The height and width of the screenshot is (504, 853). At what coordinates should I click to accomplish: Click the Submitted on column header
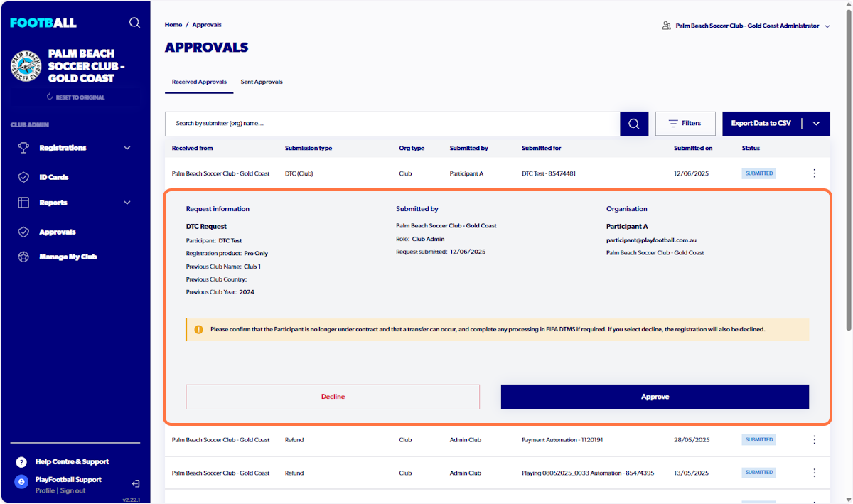click(x=693, y=149)
